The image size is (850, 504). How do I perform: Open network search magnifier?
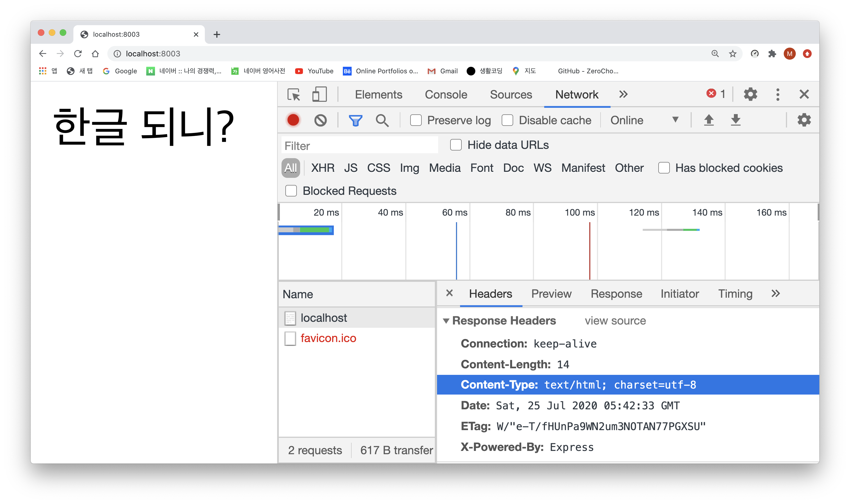coord(382,120)
